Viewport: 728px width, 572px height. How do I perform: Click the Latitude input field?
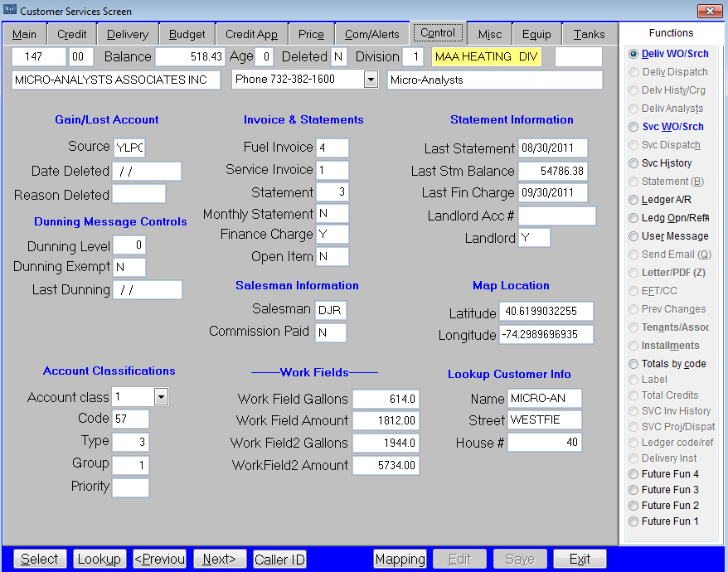tap(546, 312)
